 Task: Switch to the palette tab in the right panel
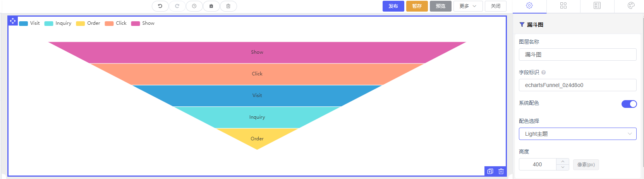(x=631, y=5)
